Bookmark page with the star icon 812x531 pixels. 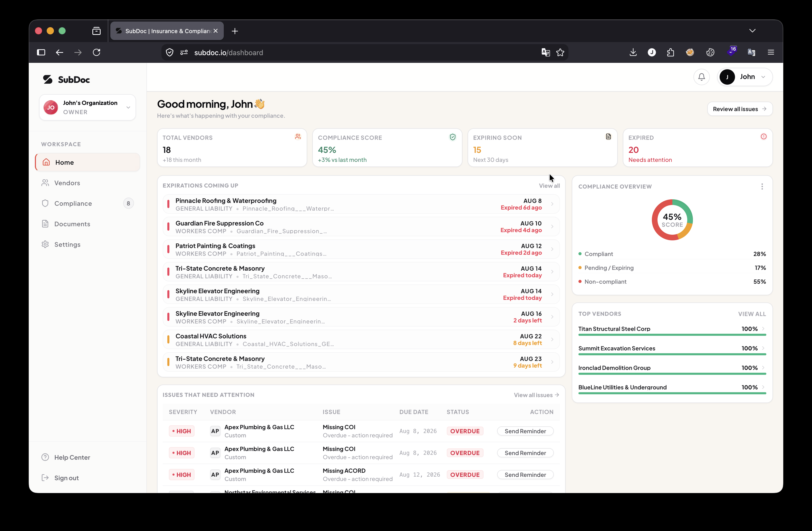coord(560,53)
